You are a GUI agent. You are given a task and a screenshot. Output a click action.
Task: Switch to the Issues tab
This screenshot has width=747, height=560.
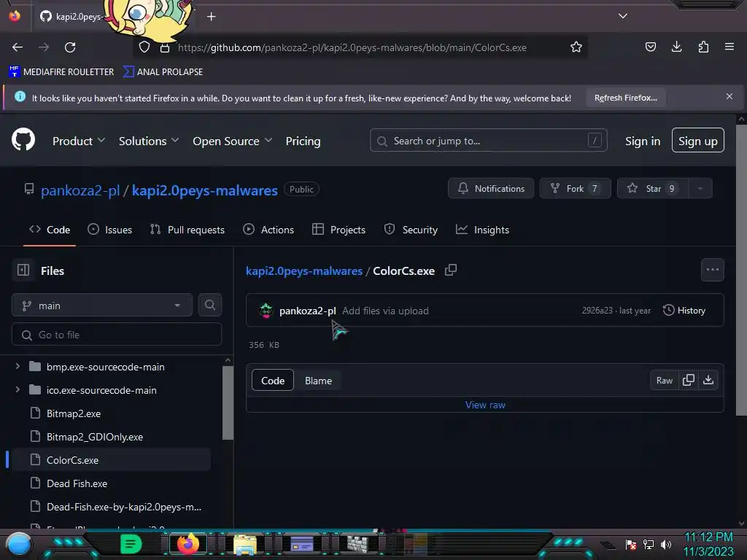[x=110, y=230]
